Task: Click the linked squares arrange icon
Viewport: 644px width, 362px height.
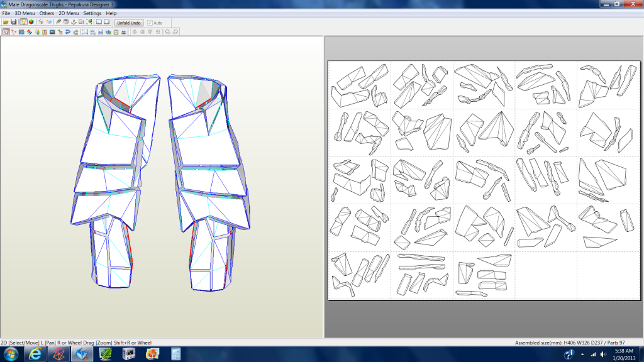Action: pyautogui.click(x=93, y=32)
